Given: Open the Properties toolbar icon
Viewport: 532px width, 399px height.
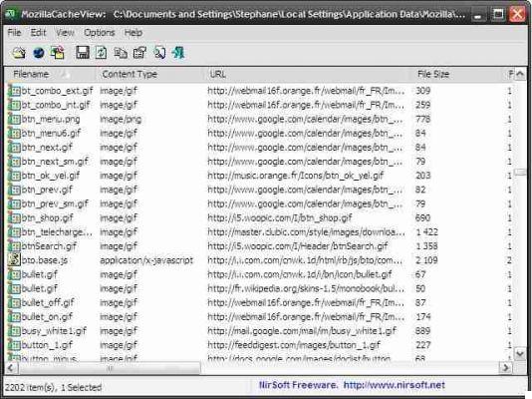Looking at the screenshot, I should tap(139, 53).
